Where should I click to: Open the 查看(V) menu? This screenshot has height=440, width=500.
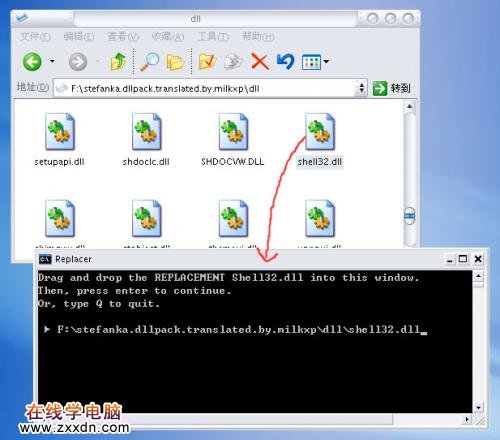pyautogui.click(x=123, y=36)
